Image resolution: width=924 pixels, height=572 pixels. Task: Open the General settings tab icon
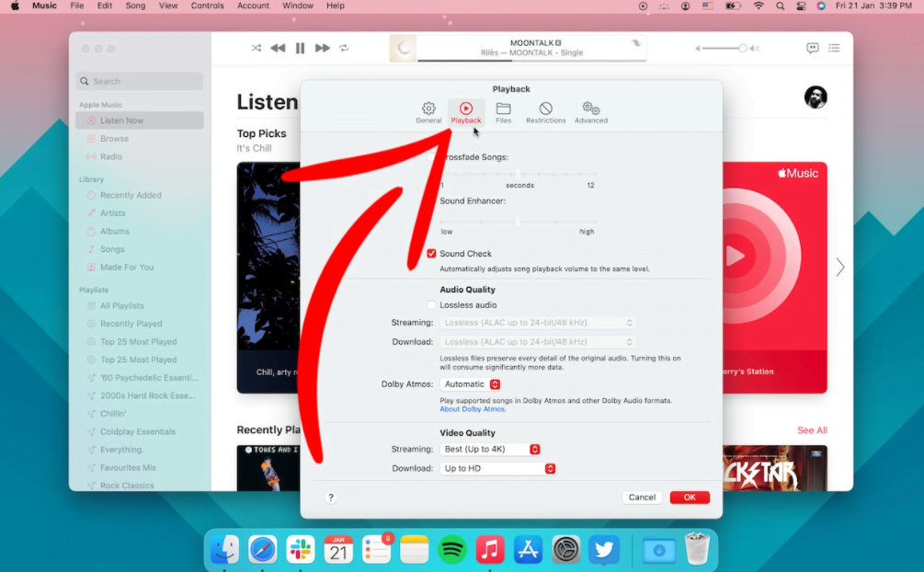[x=428, y=111]
